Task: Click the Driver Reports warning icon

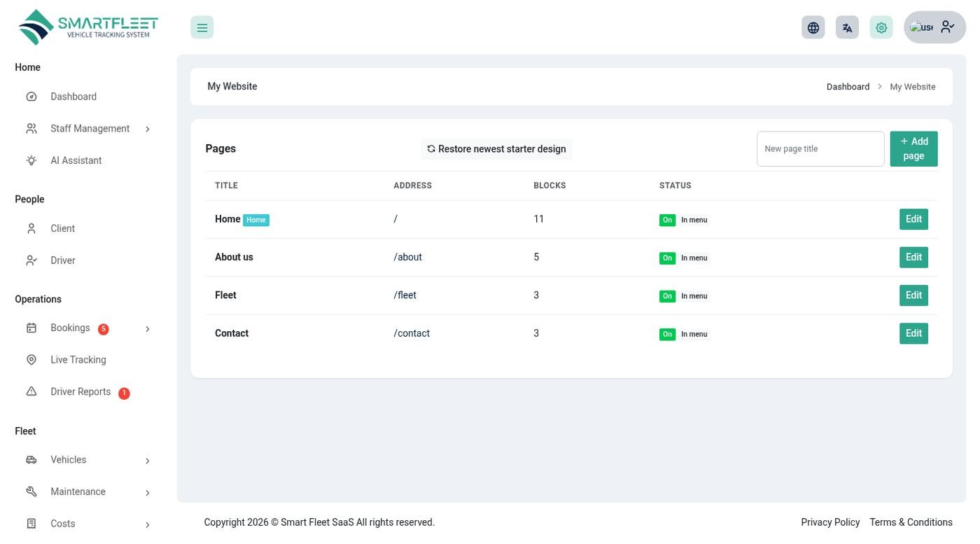Action: point(31,391)
